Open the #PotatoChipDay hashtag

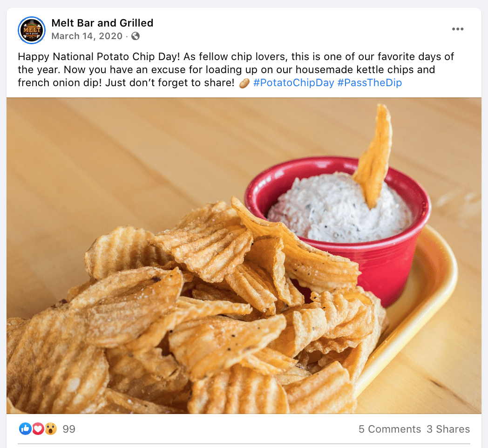[x=293, y=83]
